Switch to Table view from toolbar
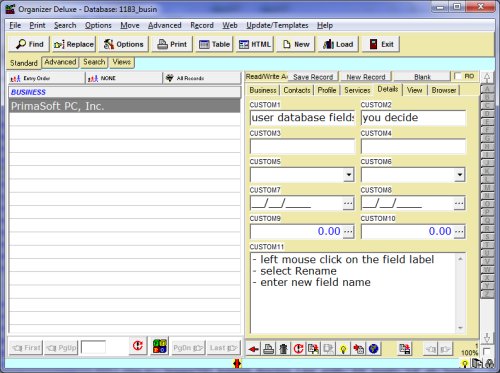The height and width of the screenshot is (373, 500). (x=214, y=44)
